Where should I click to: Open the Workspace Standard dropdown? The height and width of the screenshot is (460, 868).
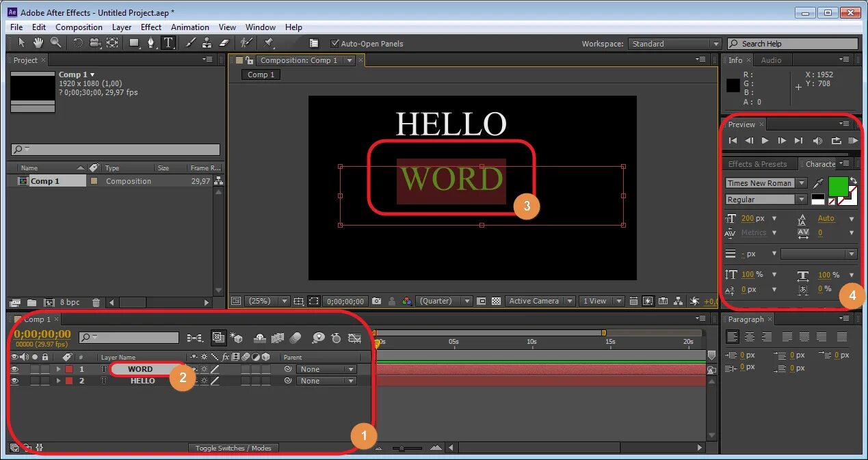[675, 44]
